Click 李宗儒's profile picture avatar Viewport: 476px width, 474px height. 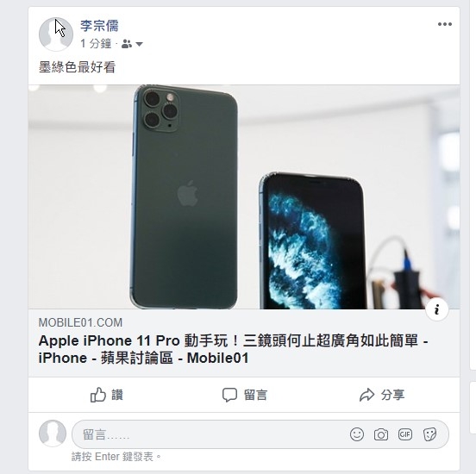click(x=56, y=34)
